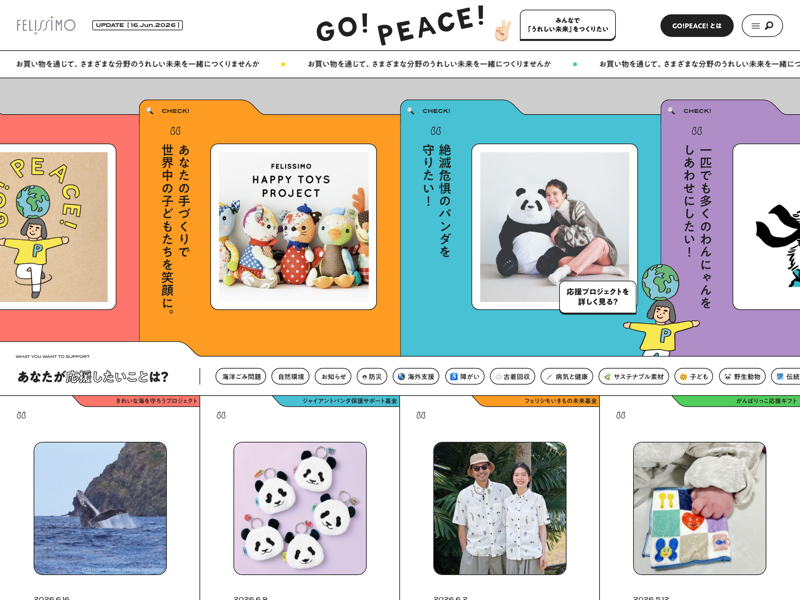Image resolution: width=800 pixels, height=600 pixels.
Task: Open the couple in matching shirts article
Action: click(499, 508)
